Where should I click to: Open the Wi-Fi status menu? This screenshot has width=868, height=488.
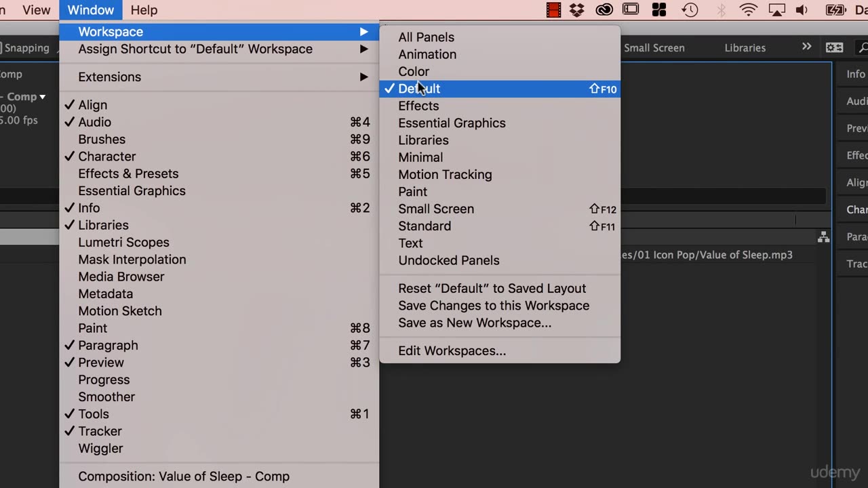(x=749, y=9)
